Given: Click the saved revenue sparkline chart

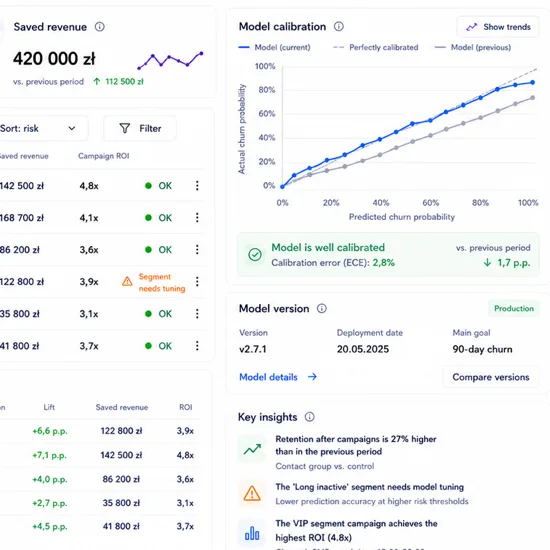Looking at the screenshot, I should [170, 60].
